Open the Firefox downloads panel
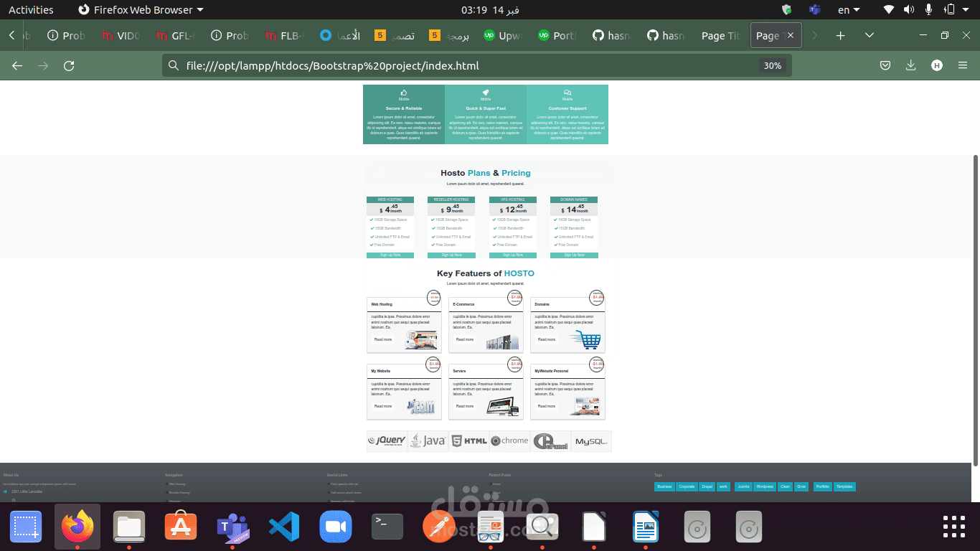Viewport: 980px width, 551px height. pyautogui.click(x=911, y=66)
